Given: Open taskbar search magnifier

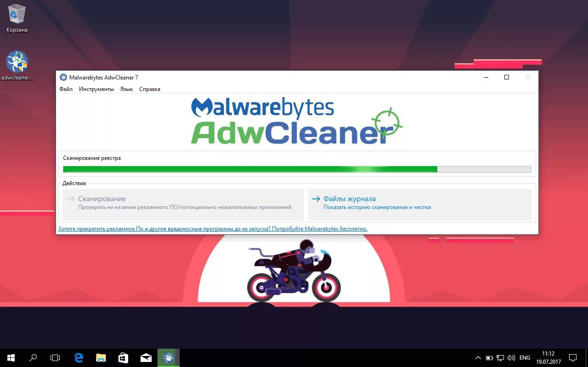Looking at the screenshot, I should coord(33,357).
